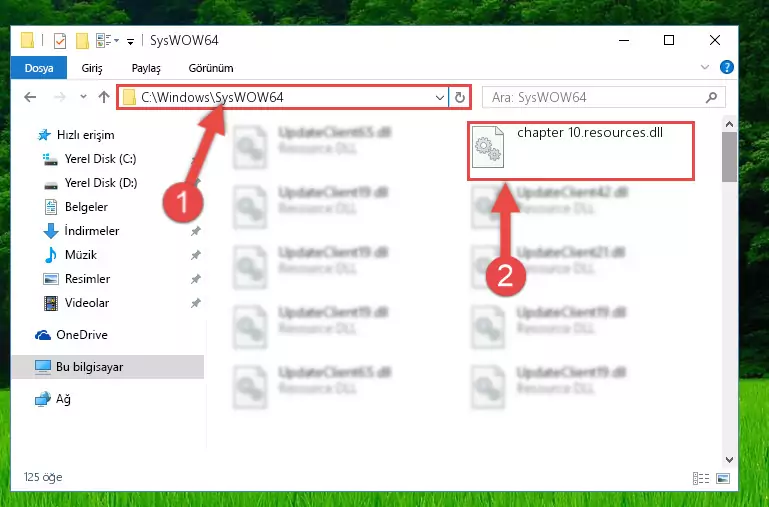Click the address bar path C:\Windows\SysWOW64

[x=212, y=97]
